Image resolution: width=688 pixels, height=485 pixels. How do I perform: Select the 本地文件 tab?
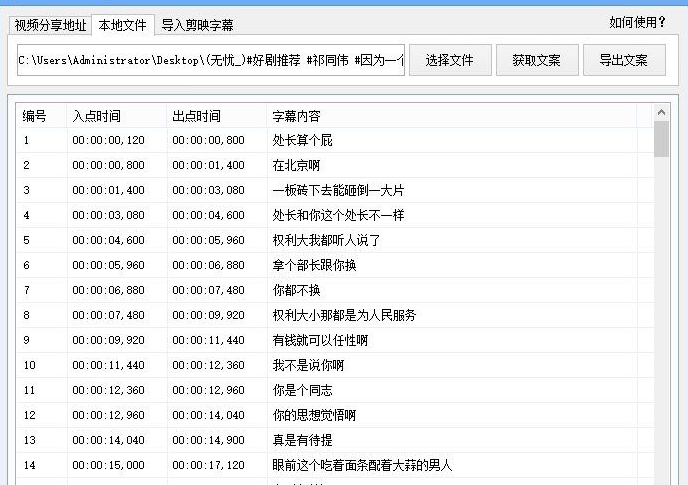click(x=122, y=25)
